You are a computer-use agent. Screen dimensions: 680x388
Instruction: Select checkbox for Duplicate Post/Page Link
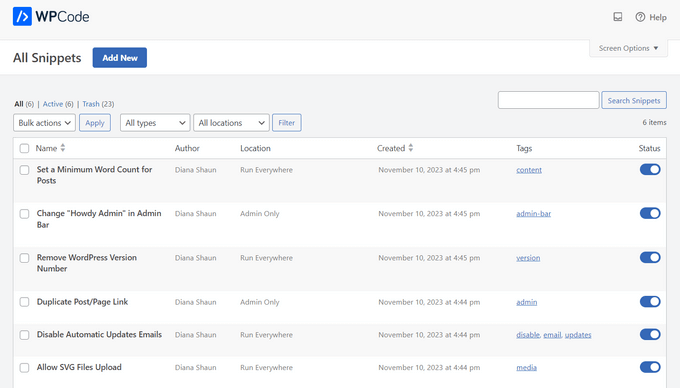point(24,302)
